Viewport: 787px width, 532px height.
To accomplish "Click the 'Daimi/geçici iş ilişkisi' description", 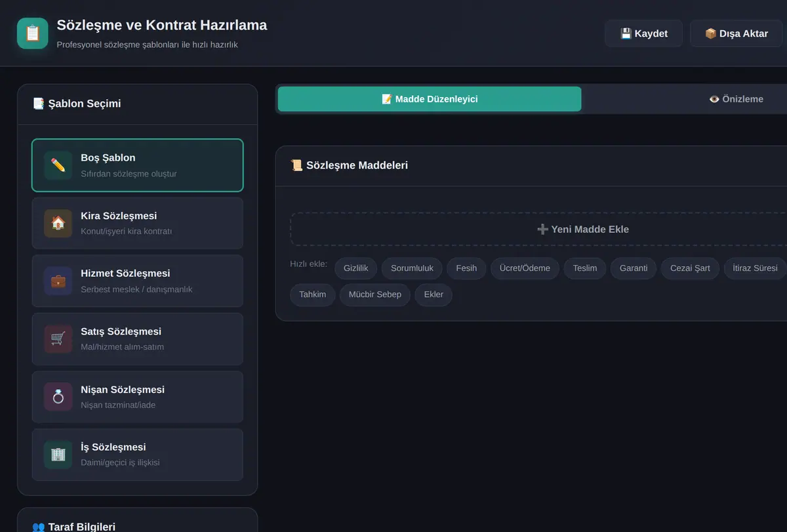I will click(120, 462).
